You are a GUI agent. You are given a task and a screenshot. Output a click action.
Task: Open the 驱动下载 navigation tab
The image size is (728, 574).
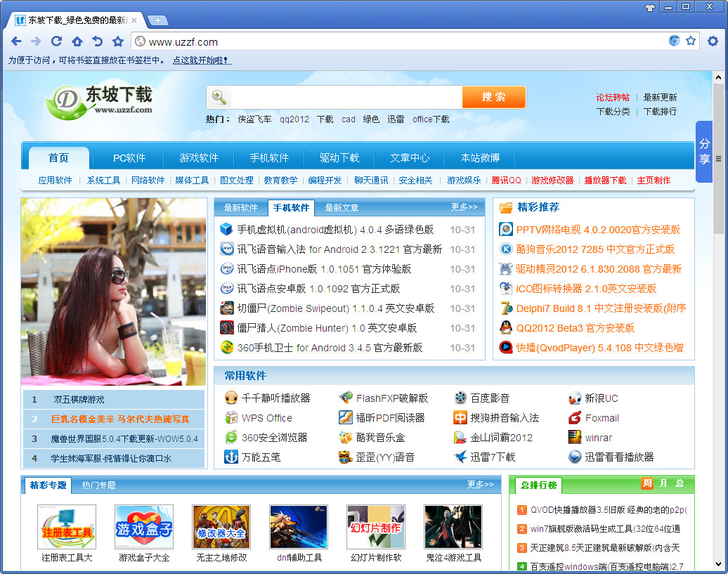click(339, 158)
